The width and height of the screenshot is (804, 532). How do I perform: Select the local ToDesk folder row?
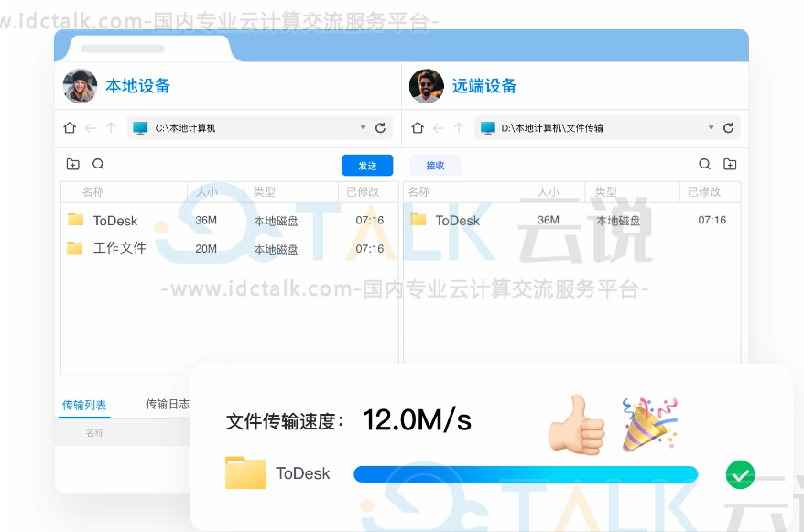click(230, 221)
